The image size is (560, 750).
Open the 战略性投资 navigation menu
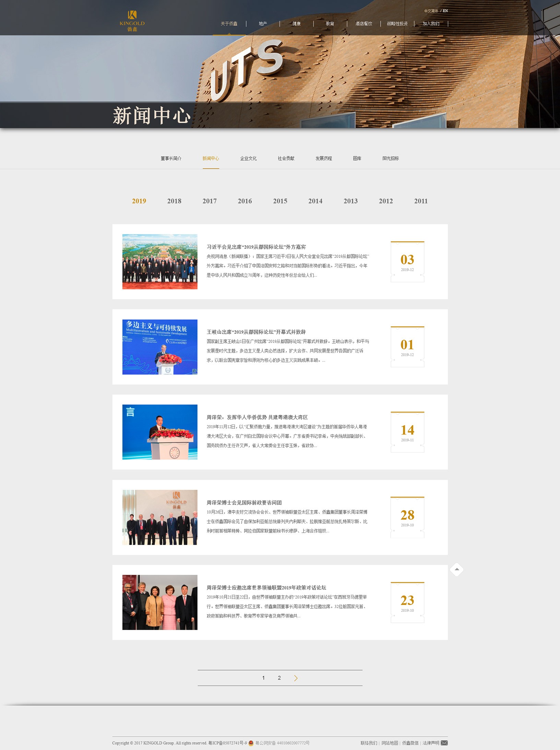point(397,24)
